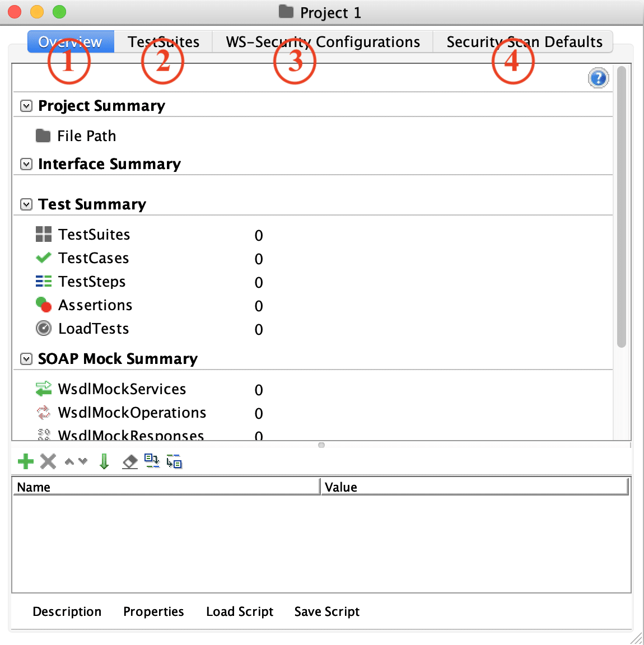This screenshot has width=644, height=645.
Task: Click the TestSteps row label
Action: [92, 282]
